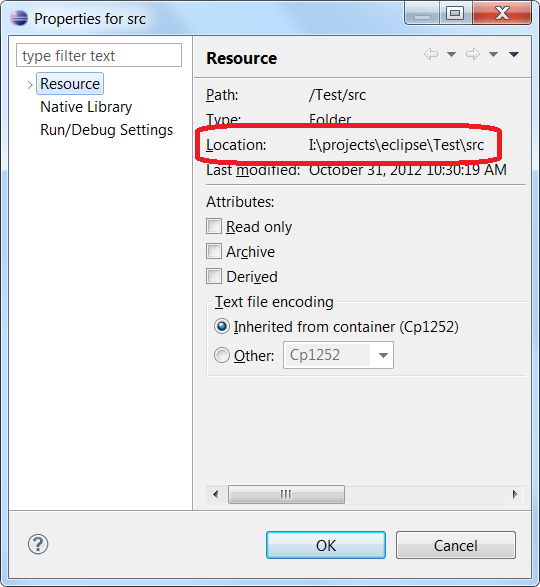Image resolution: width=540 pixels, height=587 pixels.
Task: Click the forward navigation arrow icon
Action: pyautogui.click(x=473, y=54)
